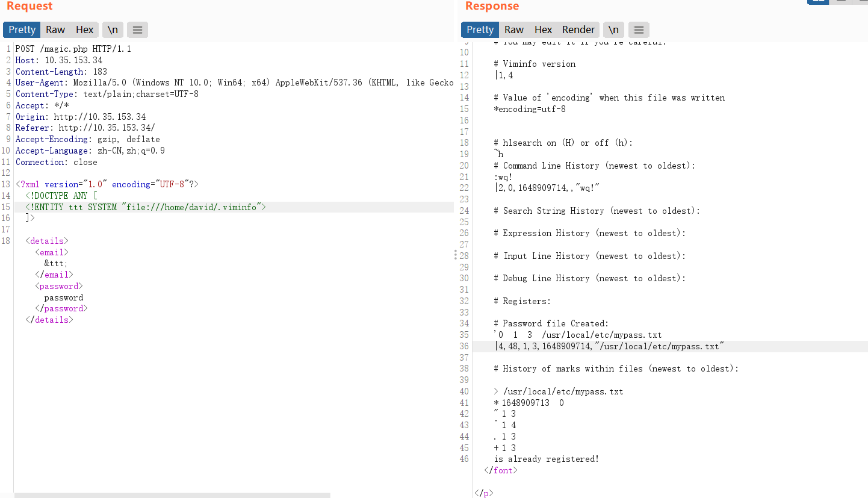868x498 pixels.
Task: Click '# History of marks within files' line
Action: click(x=617, y=369)
